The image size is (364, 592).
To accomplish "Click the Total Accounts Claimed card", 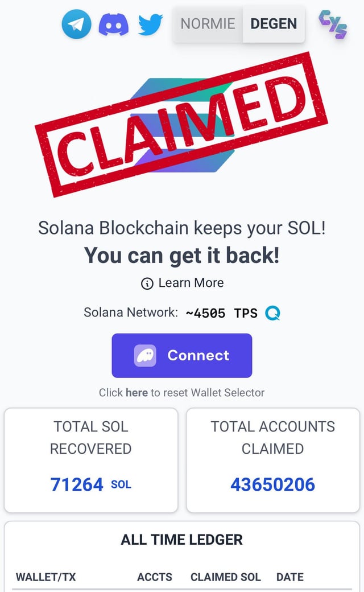I will [272, 460].
